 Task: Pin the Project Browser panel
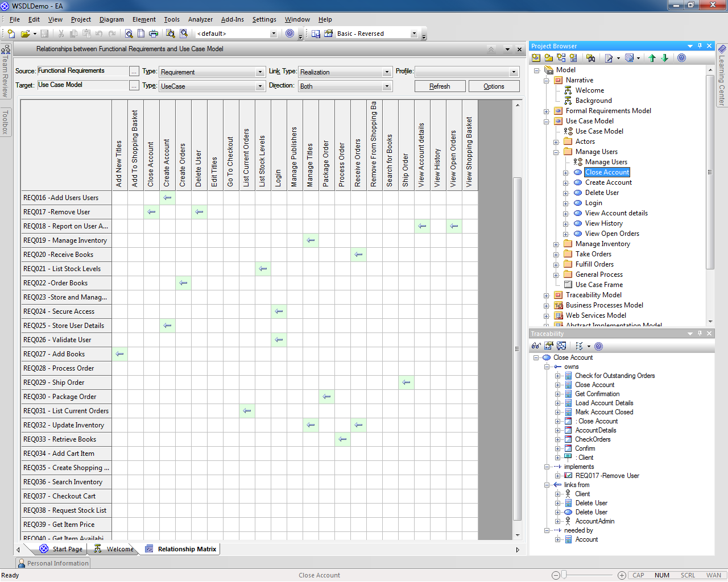pos(700,46)
